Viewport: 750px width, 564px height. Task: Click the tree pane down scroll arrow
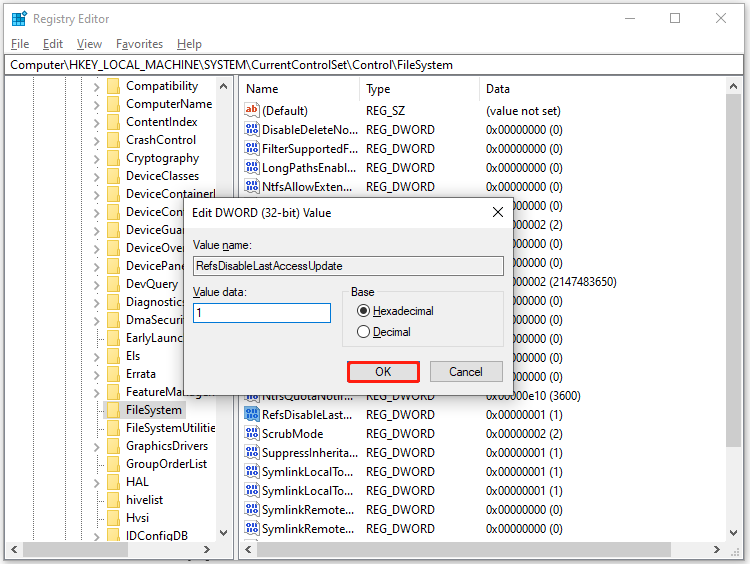[x=223, y=532]
